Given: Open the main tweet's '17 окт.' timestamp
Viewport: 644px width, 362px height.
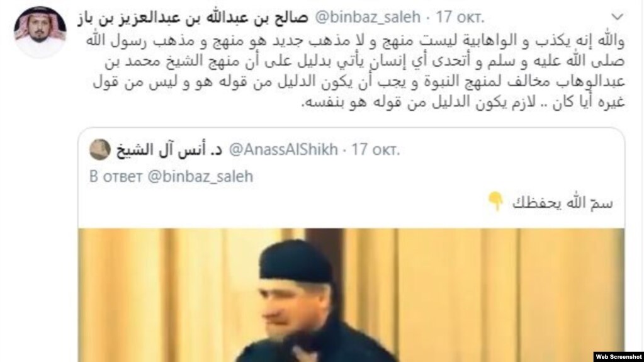Looking at the screenshot, I should [460, 17].
